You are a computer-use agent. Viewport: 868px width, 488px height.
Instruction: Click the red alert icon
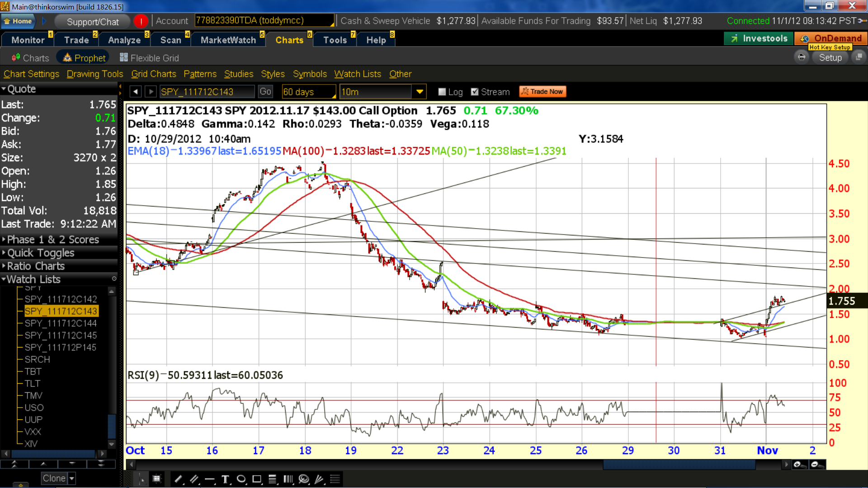tap(141, 21)
